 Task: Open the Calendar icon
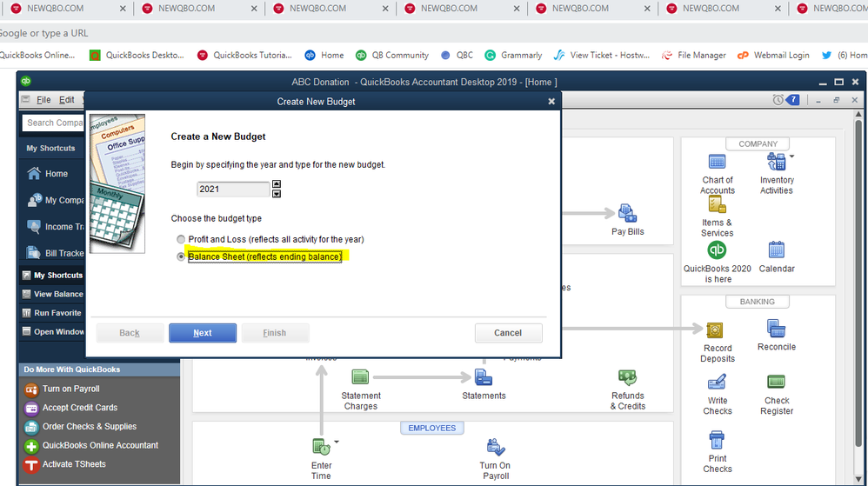776,250
